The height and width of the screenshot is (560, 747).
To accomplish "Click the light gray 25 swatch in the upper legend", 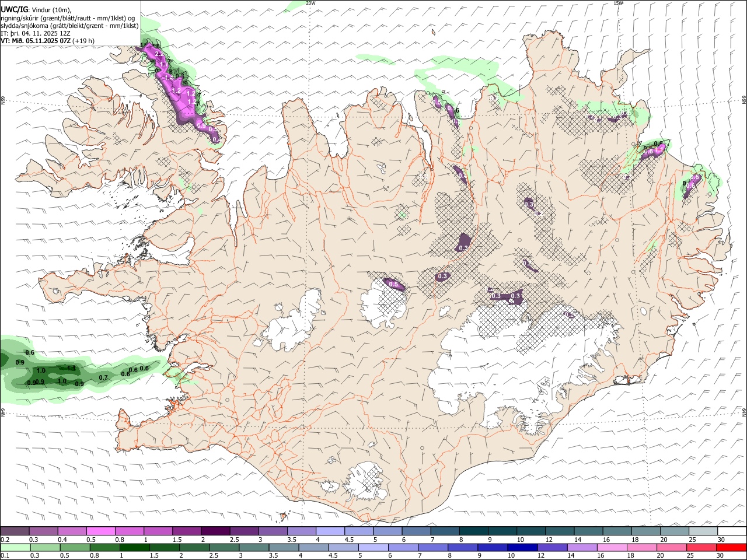I will (x=703, y=531).
